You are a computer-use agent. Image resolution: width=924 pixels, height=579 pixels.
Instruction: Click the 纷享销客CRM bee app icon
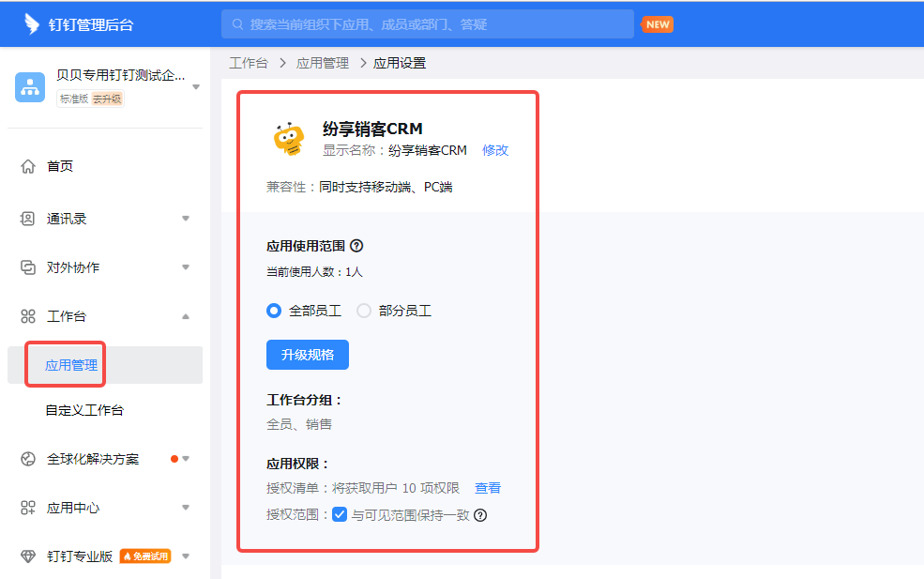coord(289,139)
